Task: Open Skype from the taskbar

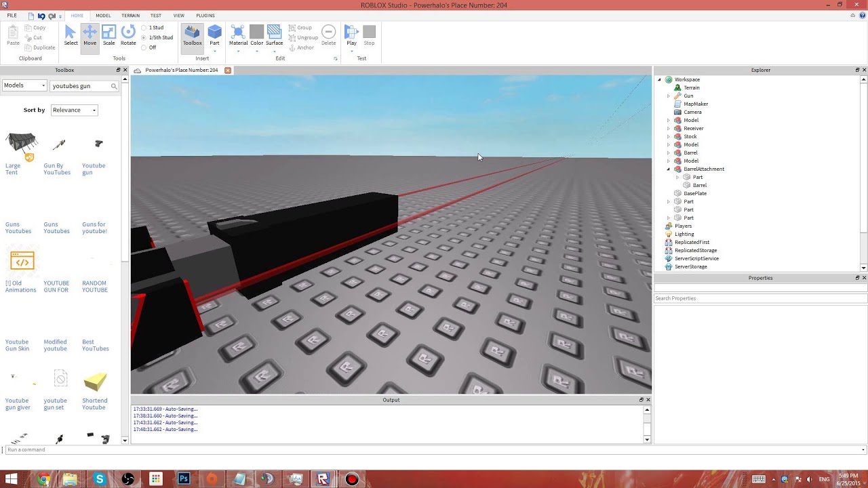Action: coord(100,479)
